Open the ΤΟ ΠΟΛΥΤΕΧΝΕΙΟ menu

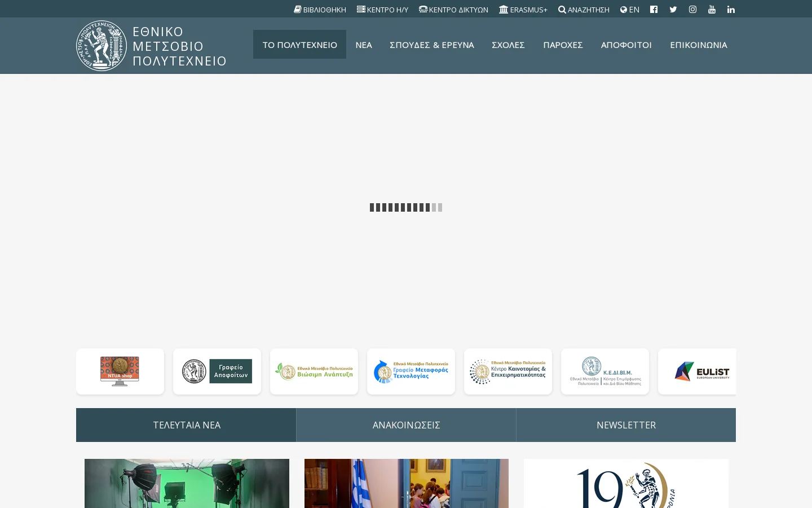point(299,45)
